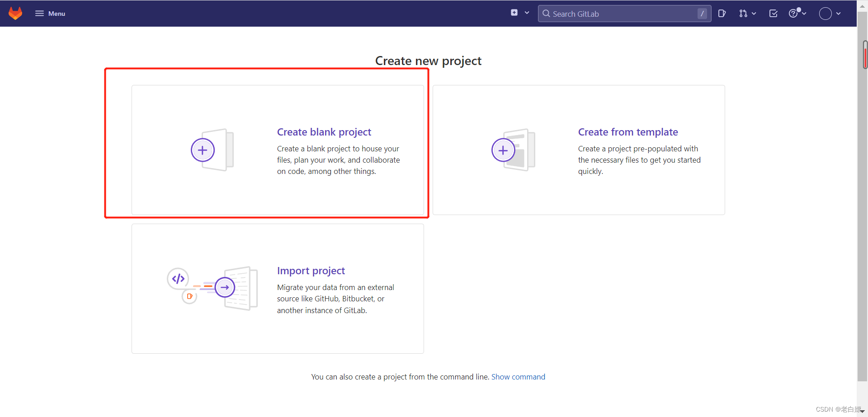The image size is (868, 417).
Task: Focus the Search GitLab field
Action: coord(624,14)
